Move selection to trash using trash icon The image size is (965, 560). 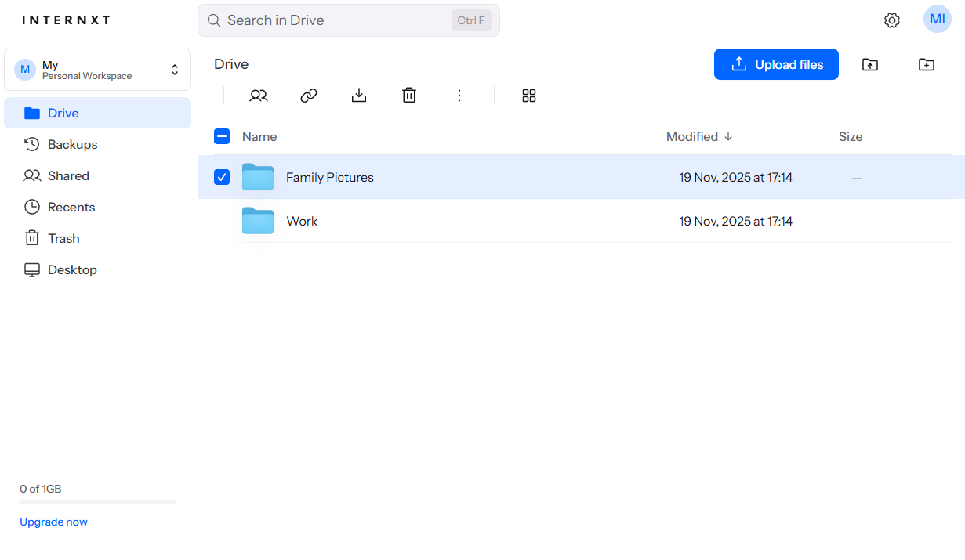(x=408, y=95)
